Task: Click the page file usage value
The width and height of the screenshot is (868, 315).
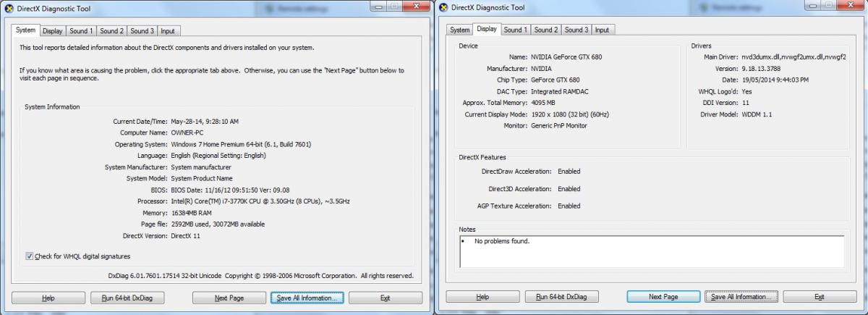Action: [218, 224]
